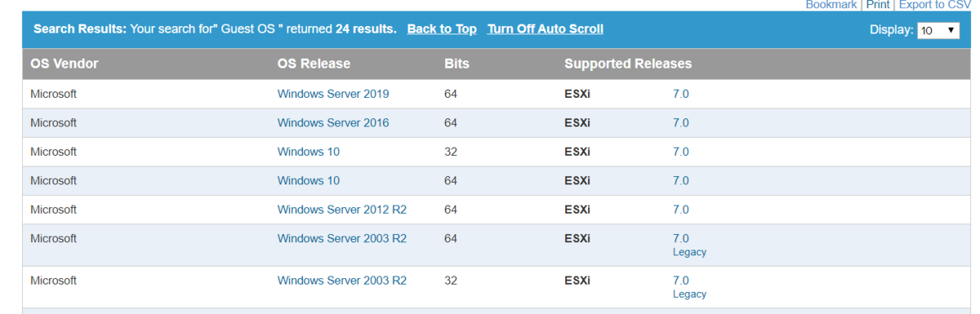This screenshot has height=314, width=980.
Task: Open 64-bit Windows Server 2003 R2 link
Action: pos(342,238)
